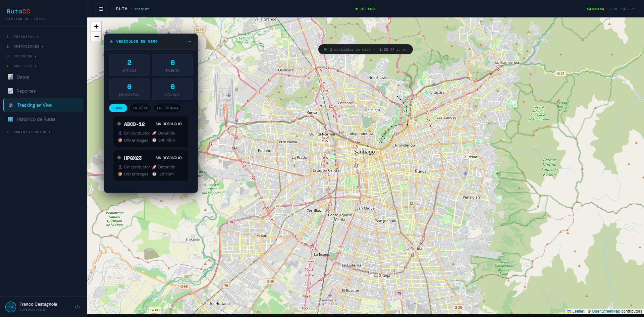Open the OpenStreetMap attribution link
Image resolution: width=644 pixels, height=317 pixels.
pos(606,311)
